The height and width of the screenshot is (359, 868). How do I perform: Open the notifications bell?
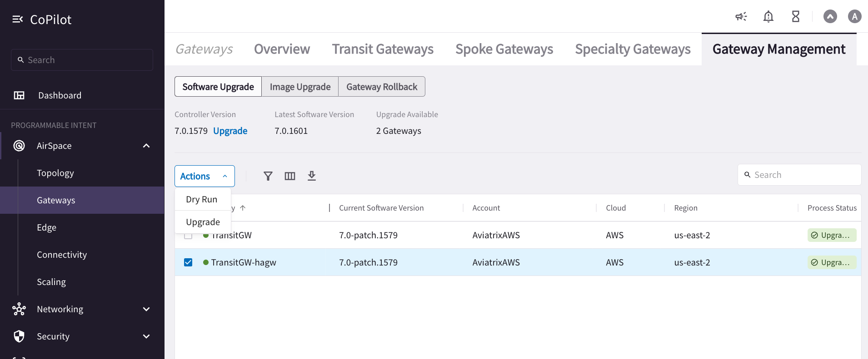coord(768,17)
